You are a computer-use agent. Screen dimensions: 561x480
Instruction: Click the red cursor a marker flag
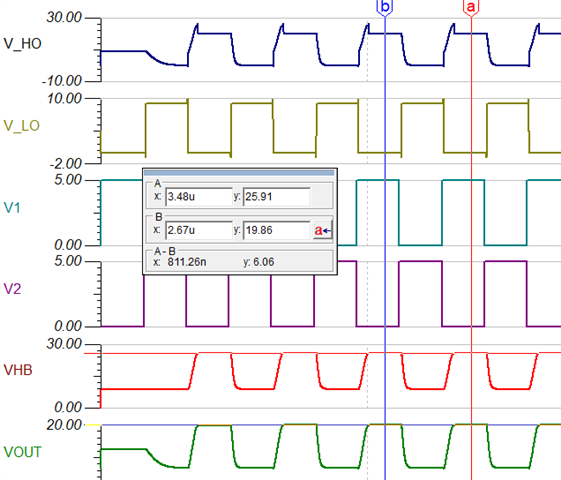coord(471,7)
